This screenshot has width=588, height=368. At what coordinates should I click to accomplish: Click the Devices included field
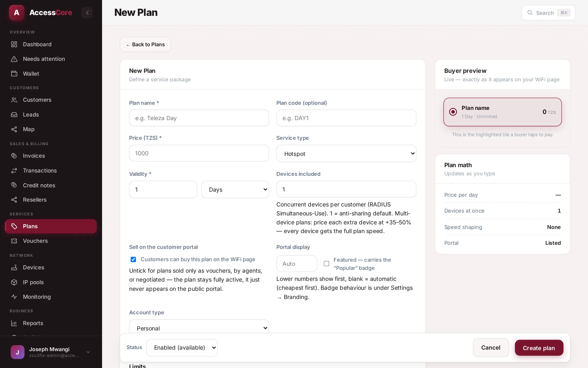click(346, 189)
